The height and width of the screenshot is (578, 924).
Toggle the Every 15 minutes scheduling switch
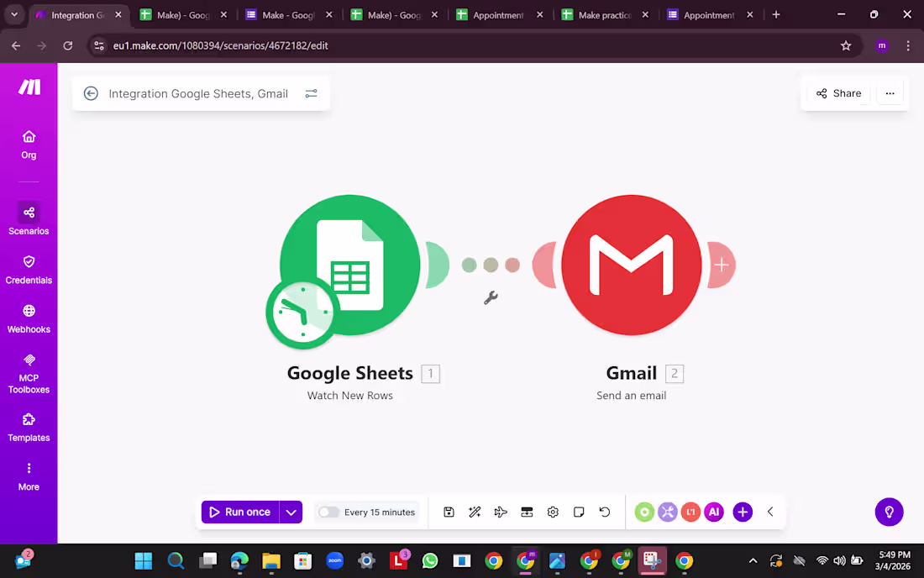tap(328, 512)
